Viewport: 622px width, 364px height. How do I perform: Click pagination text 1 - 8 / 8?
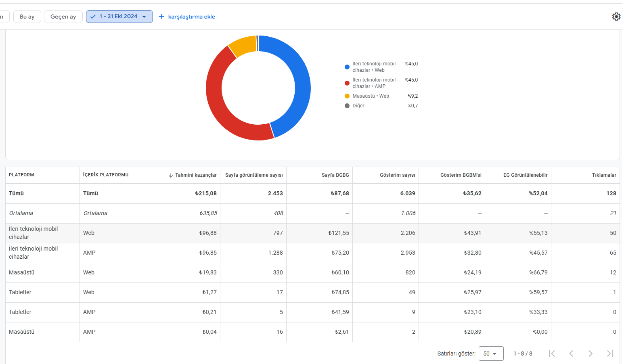pos(523,354)
